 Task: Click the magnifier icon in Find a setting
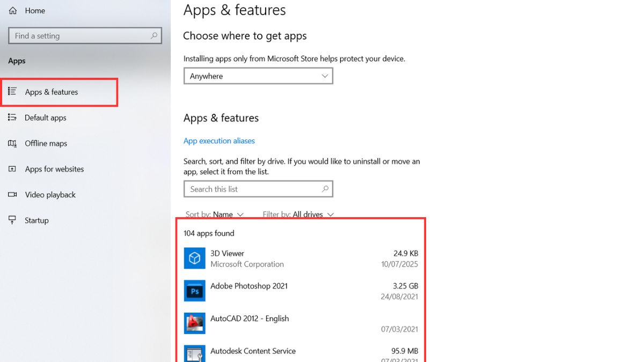coord(154,36)
